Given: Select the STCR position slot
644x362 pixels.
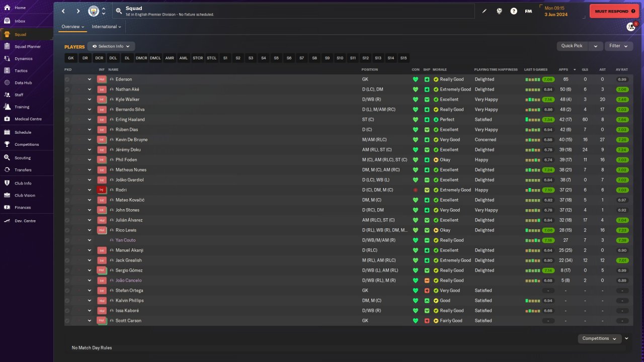Looking at the screenshot, I should pos(198,58).
